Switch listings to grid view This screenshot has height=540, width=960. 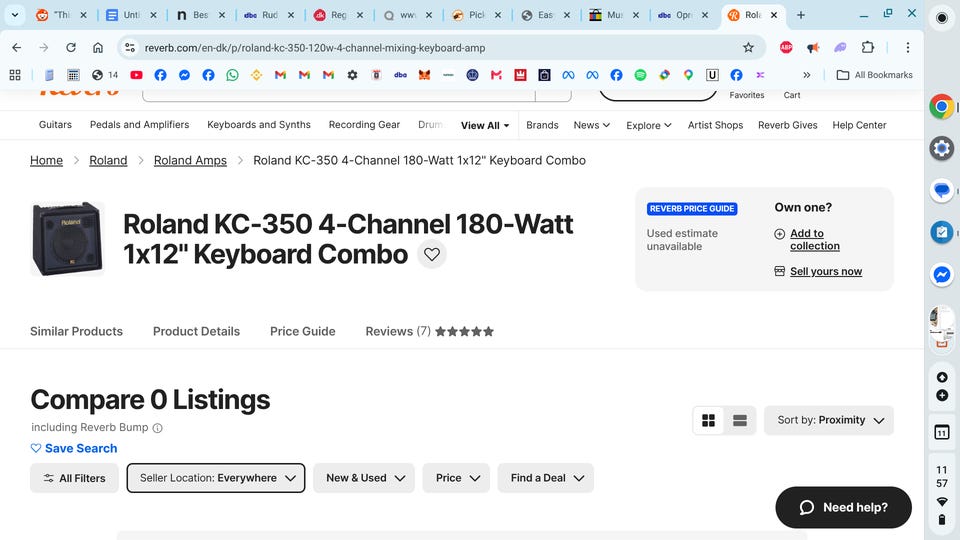coord(709,421)
